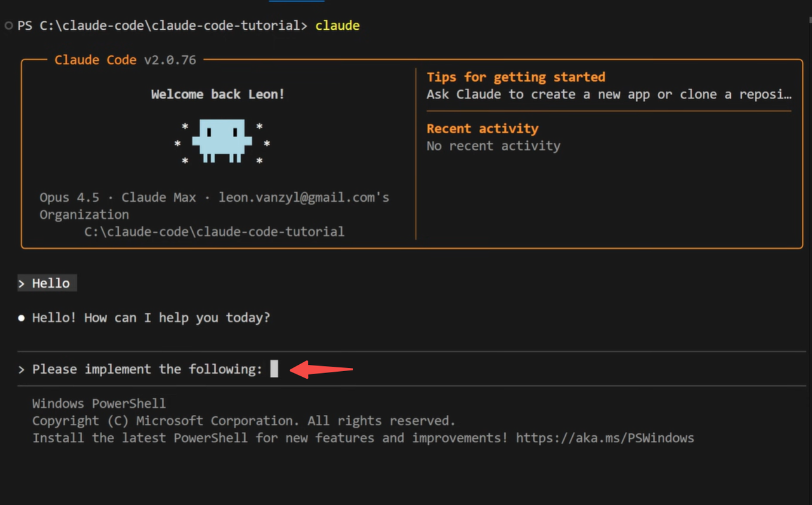The width and height of the screenshot is (812, 505).
Task: Click the "Claude Max" plan label
Action: (159, 197)
